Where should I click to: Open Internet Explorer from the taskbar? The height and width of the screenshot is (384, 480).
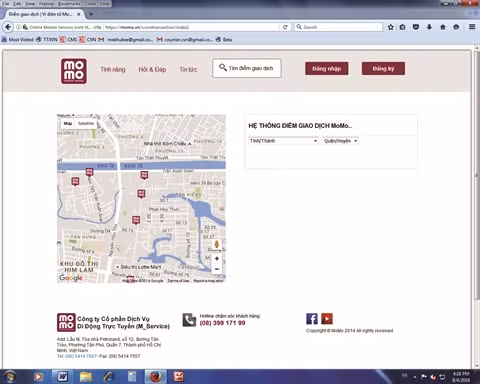109,377
